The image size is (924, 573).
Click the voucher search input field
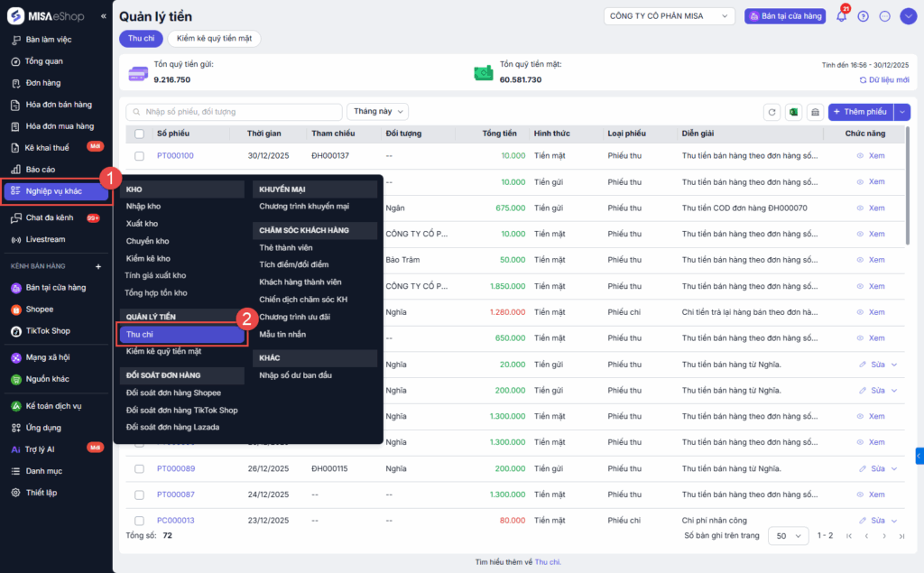(233, 112)
